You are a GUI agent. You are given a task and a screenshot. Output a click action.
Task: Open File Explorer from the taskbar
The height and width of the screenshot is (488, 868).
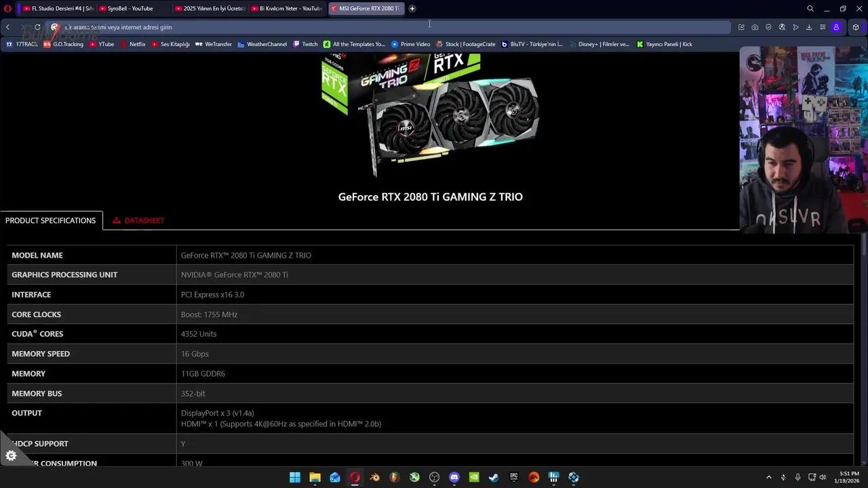click(315, 477)
